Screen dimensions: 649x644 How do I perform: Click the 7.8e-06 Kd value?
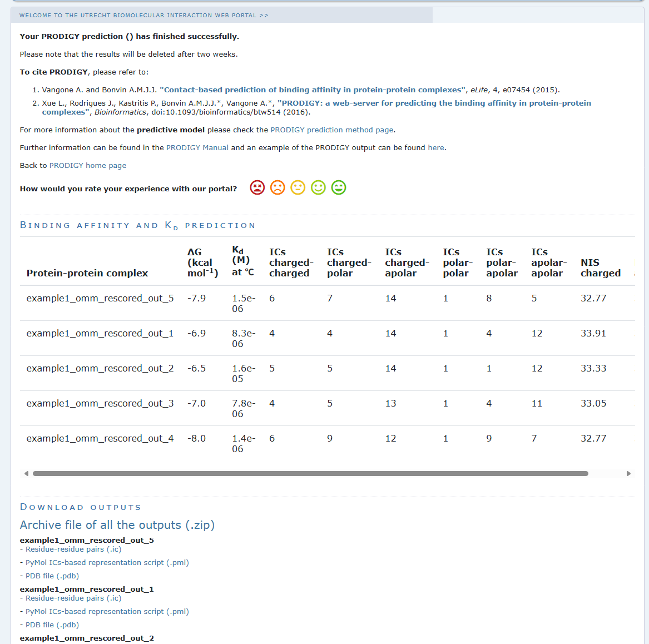(x=244, y=409)
